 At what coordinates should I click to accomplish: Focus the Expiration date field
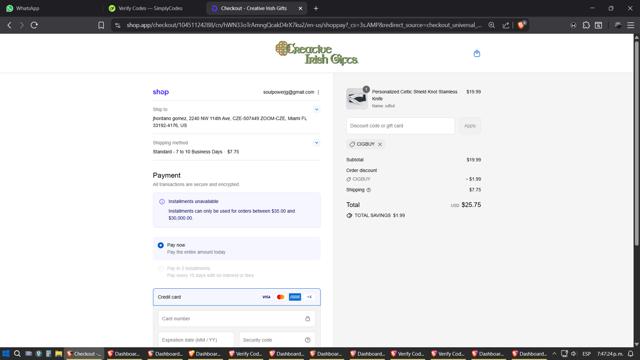(196, 340)
